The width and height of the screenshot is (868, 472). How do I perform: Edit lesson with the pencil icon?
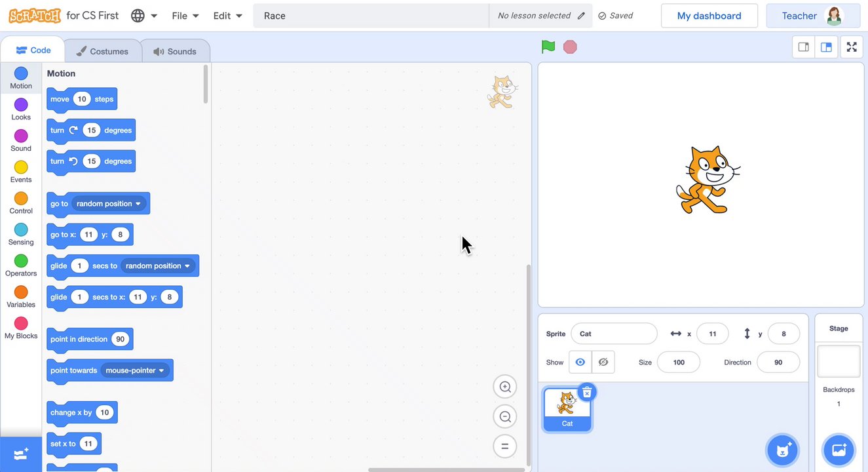pyautogui.click(x=582, y=16)
